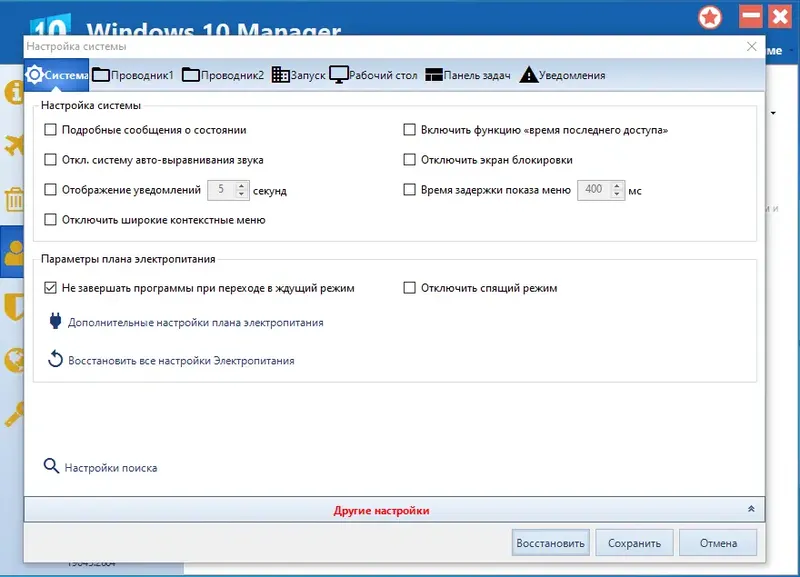This screenshot has width=800, height=577.
Task: Toggle Откл. систему авто-выравнивания звука checkbox
Action: click(x=50, y=160)
